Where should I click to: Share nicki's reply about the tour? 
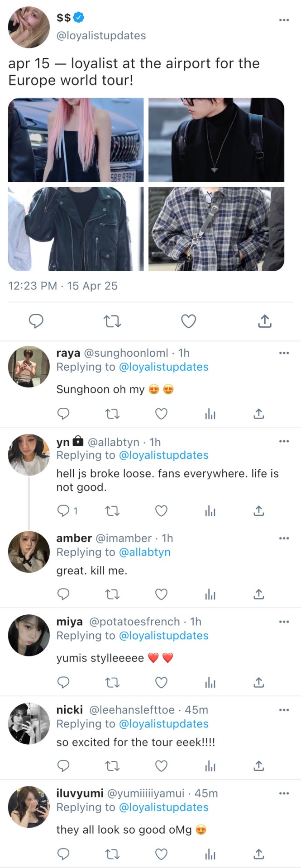coord(258,766)
